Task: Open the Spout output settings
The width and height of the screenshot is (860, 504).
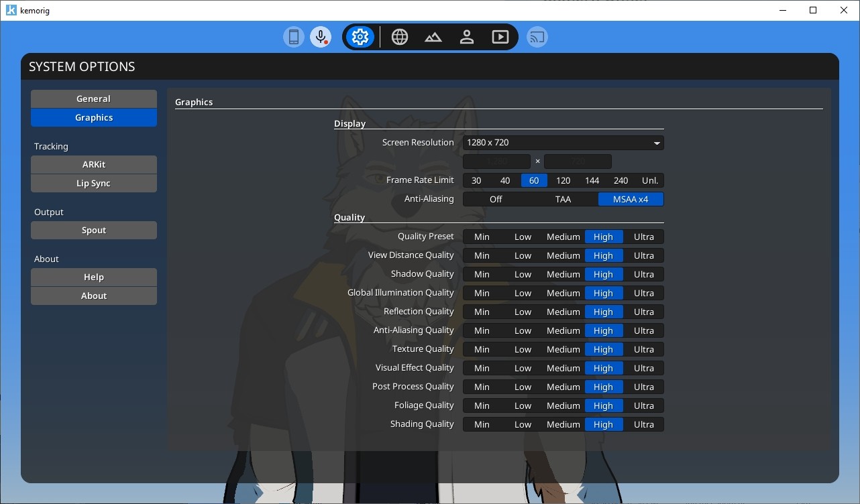Action: click(93, 230)
